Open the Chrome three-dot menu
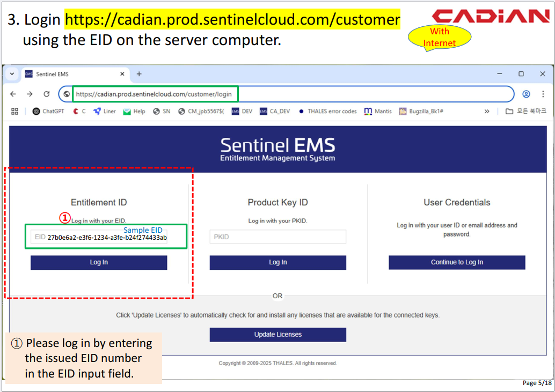The width and height of the screenshot is (555, 392). pyautogui.click(x=543, y=94)
